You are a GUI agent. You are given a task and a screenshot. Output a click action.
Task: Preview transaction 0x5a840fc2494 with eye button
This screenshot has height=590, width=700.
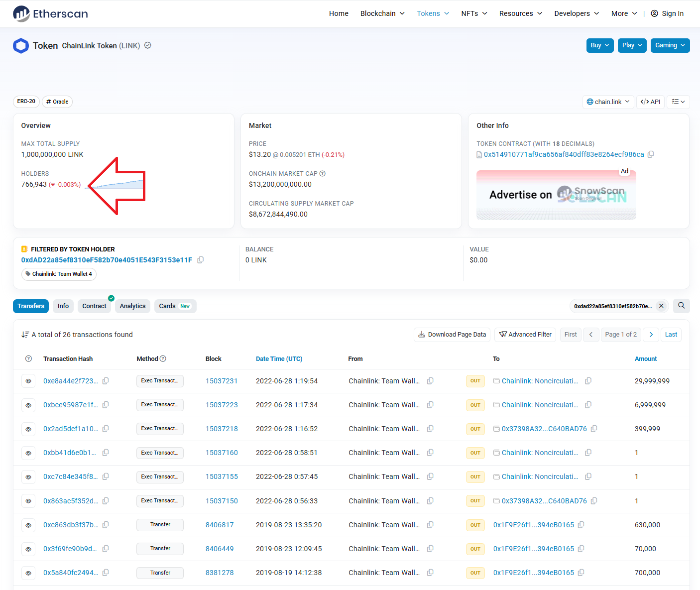[28, 573]
